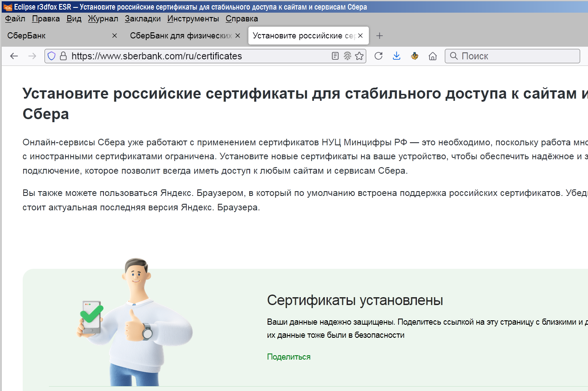Open the Закладки menu
The height and width of the screenshot is (391, 588).
[x=143, y=19]
